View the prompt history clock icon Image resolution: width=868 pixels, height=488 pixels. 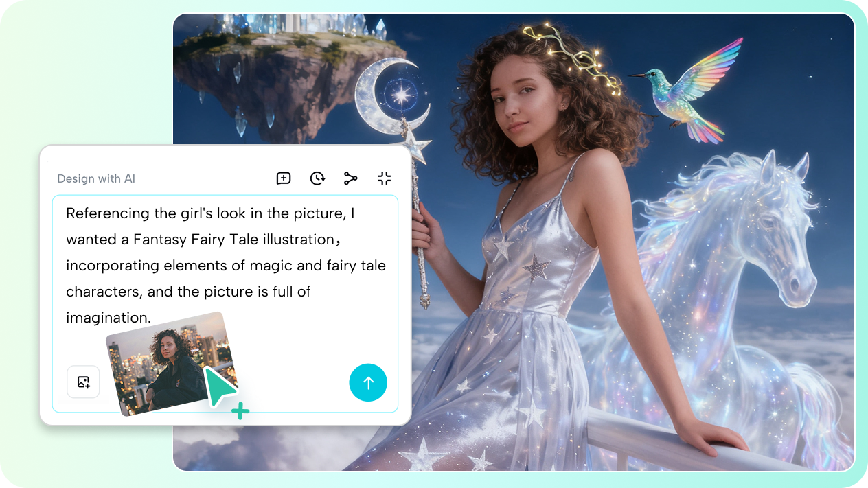coord(317,178)
